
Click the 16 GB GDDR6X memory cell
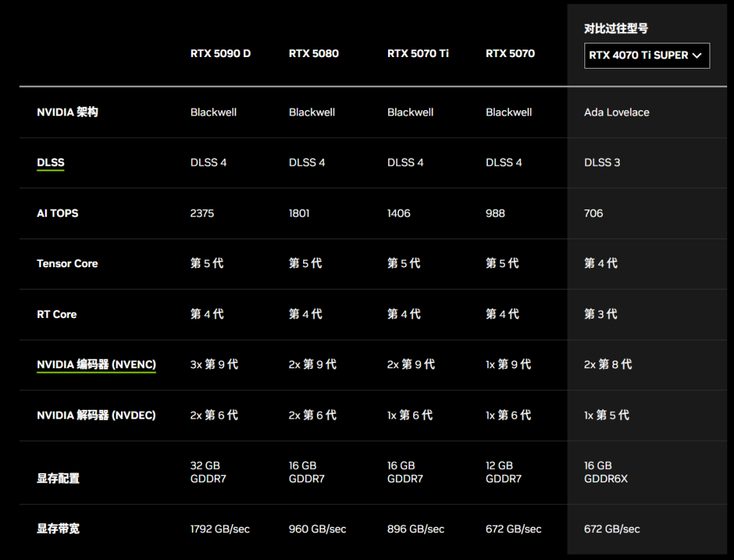click(606, 472)
